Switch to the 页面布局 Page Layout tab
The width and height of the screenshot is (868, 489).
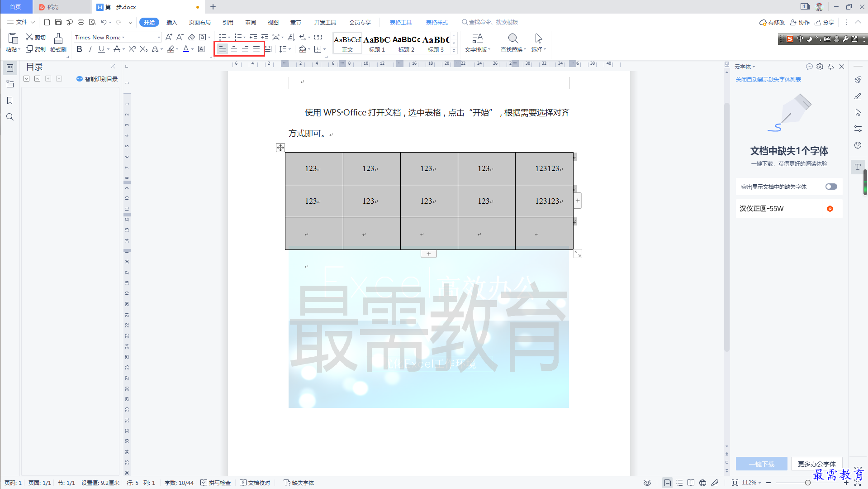click(200, 22)
